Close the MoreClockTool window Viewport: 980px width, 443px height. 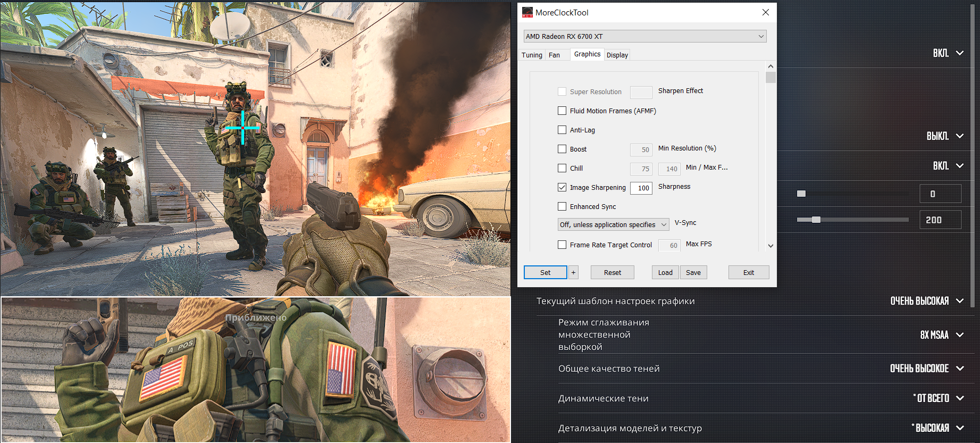point(766,12)
